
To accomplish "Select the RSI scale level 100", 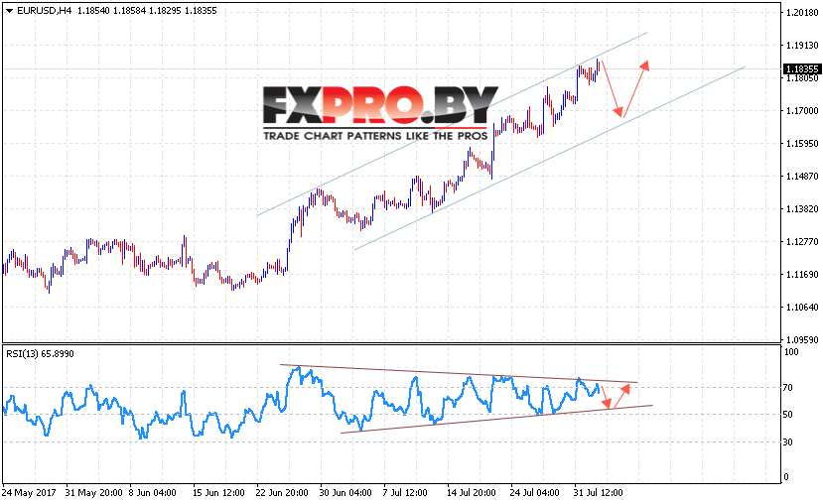I will (791, 352).
